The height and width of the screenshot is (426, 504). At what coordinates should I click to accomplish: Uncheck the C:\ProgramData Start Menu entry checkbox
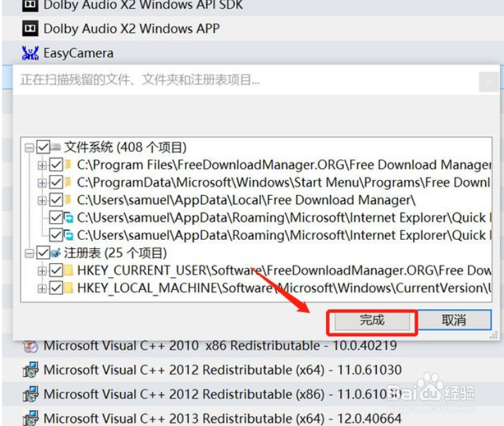coord(56,183)
